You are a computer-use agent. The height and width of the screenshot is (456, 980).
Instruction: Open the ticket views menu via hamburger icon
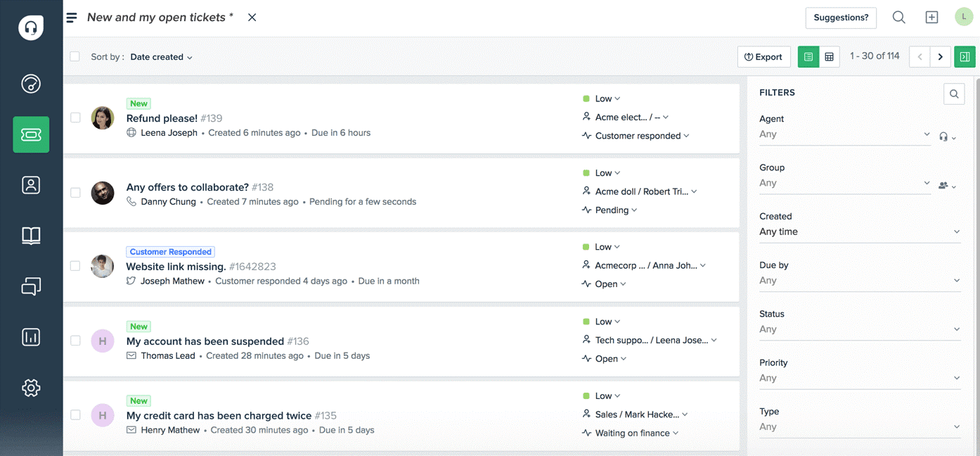coord(71,17)
